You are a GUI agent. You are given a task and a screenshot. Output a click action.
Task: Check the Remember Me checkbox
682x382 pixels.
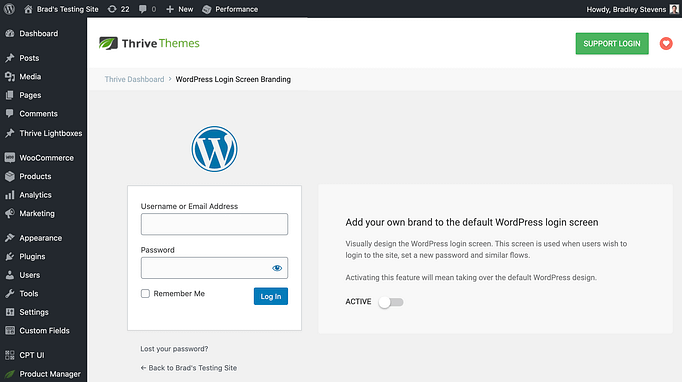tap(145, 294)
